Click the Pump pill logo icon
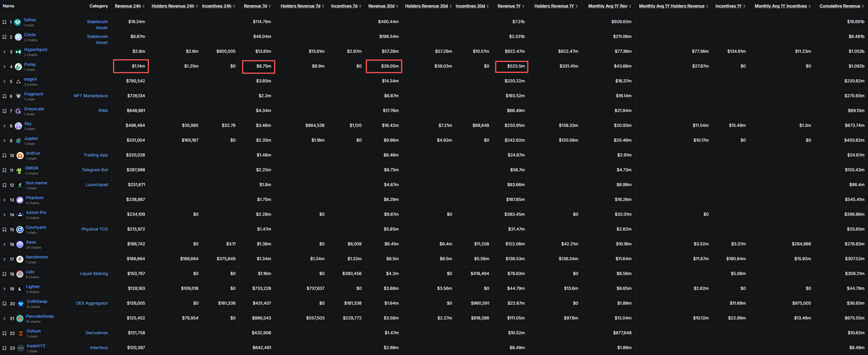The image size is (868, 355). coord(19,67)
